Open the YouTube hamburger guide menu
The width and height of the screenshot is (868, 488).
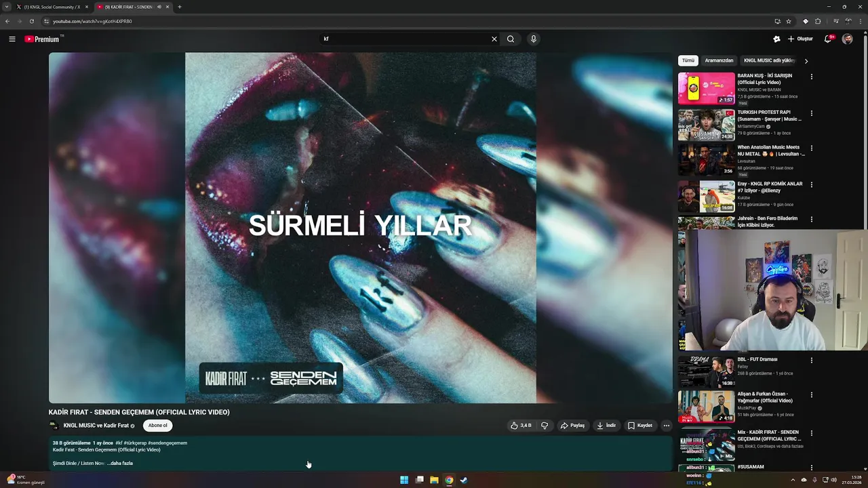[x=12, y=39]
